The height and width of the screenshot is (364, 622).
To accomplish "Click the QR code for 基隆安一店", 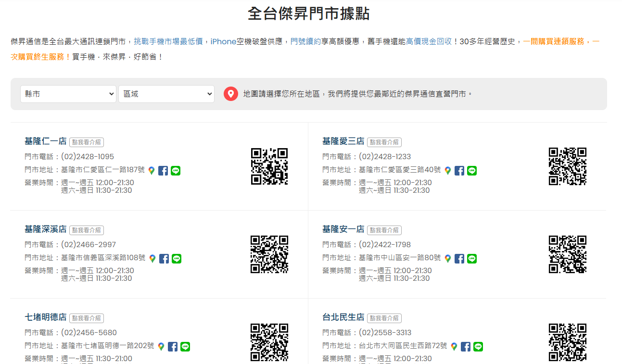I will pos(568,254).
